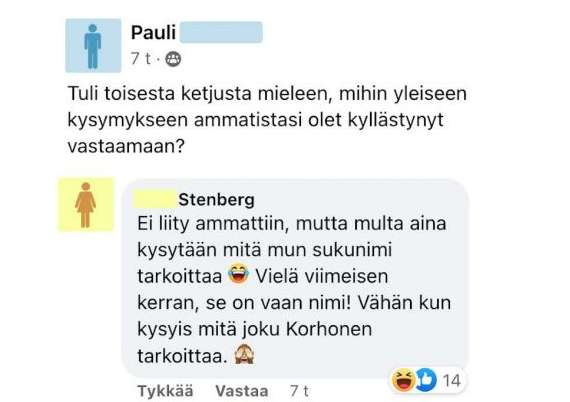Click the comment text mentioning Korhonen
This screenshot has width=570, height=402.
click(x=254, y=329)
